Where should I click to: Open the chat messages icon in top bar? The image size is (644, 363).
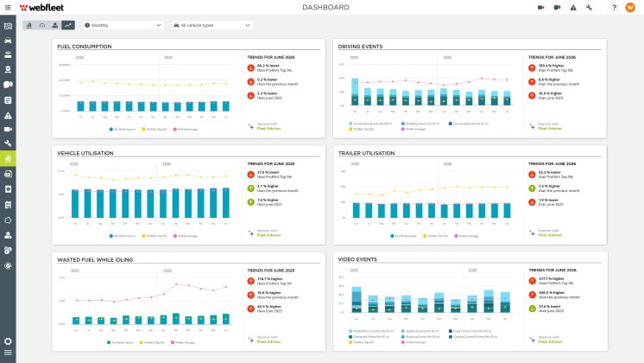(557, 8)
